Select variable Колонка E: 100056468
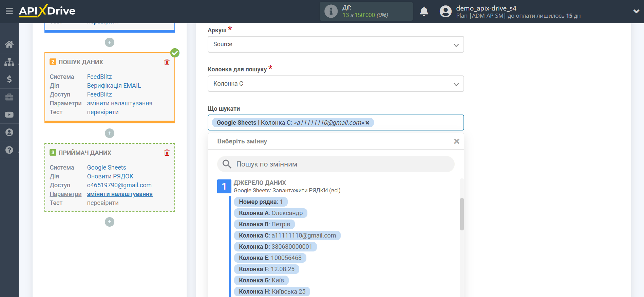Viewport: 644px width, 297px height. pos(270,258)
